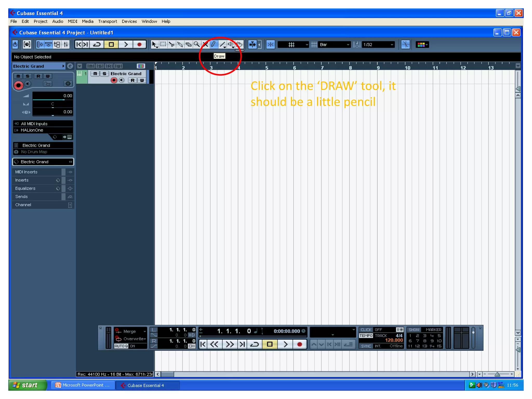
Task: Toggle CLICK metronome on transport panel
Action: [x=366, y=330]
